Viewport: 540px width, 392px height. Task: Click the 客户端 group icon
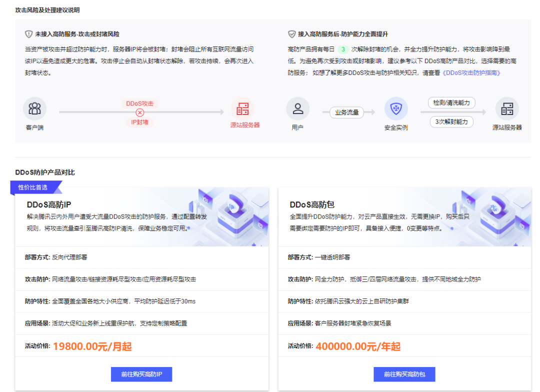[x=34, y=108]
